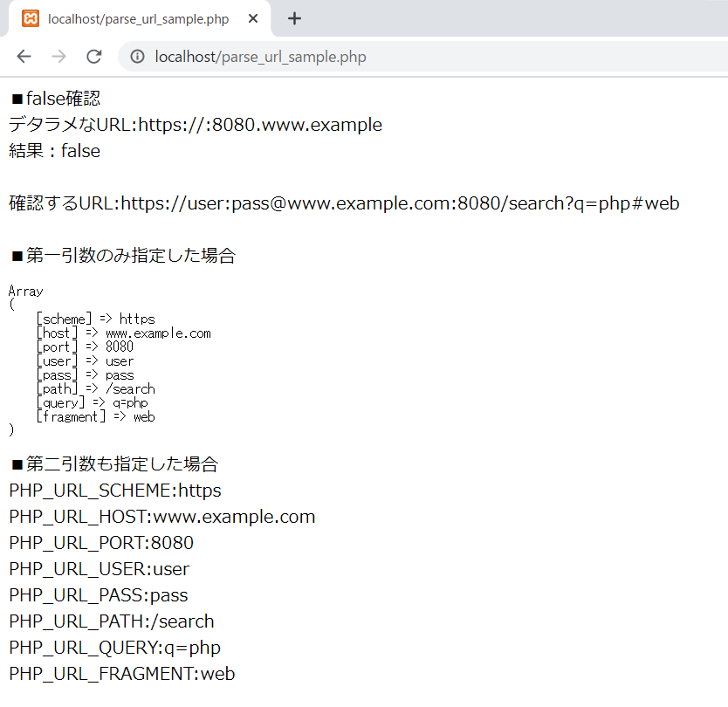Open site information icon in address bar
This screenshot has width=728, height=707.
[137, 57]
